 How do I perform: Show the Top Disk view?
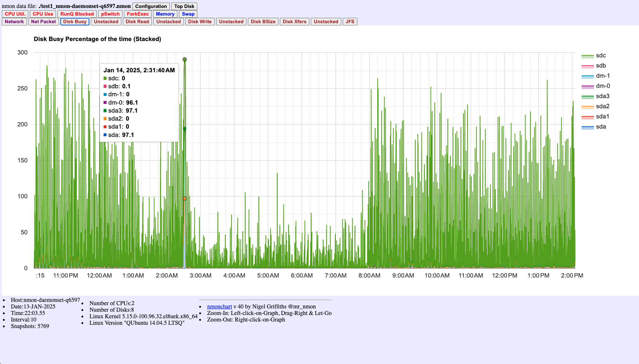(184, 6)
